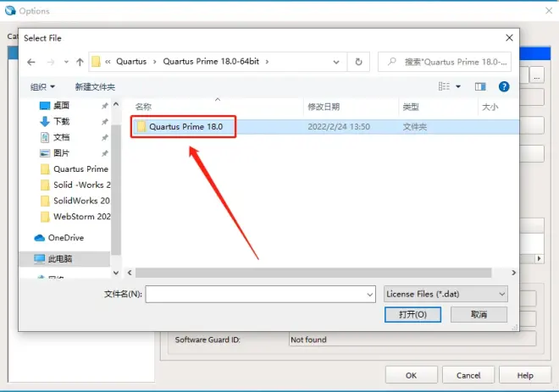This screenshot has height=392, width=559.
Task: Select the Quartus Prime 18.0 folder
Action: click(x=185, y=126)
